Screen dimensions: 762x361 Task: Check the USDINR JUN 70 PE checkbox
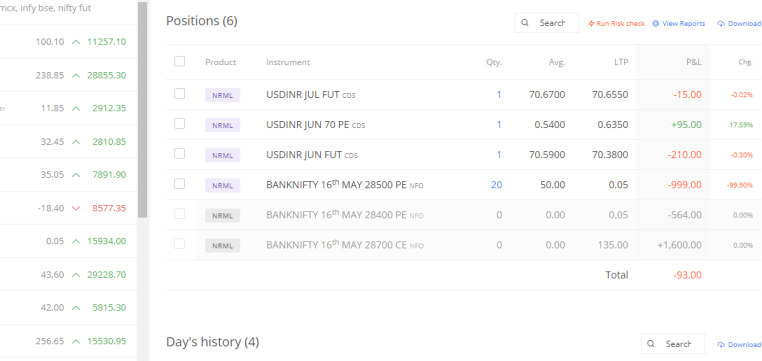(x=179, y=124)
